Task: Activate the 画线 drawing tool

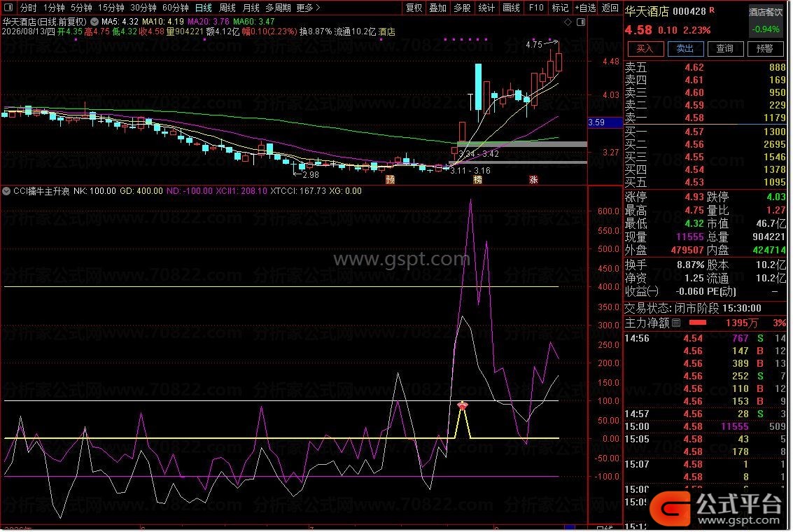Action: [x=512, y=8]
